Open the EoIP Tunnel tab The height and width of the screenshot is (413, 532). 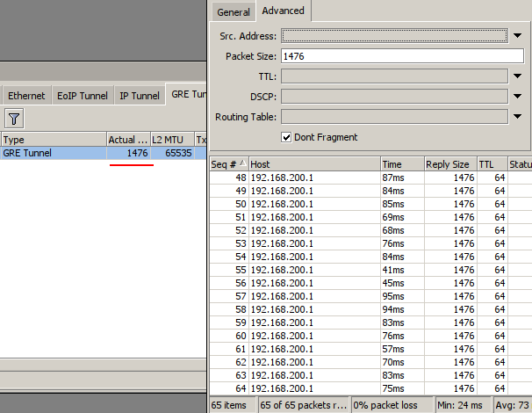(x=83, y=96)
